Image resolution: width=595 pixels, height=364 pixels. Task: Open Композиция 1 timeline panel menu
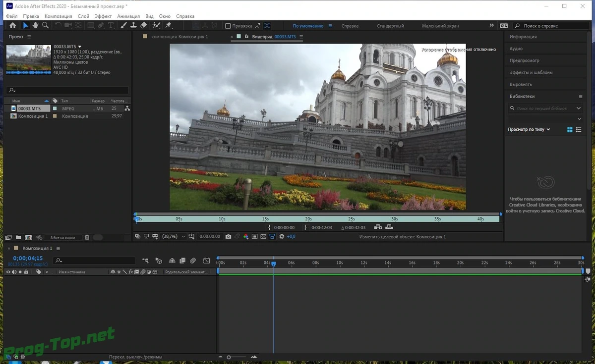pyautogui.click(x=58, y=248)
